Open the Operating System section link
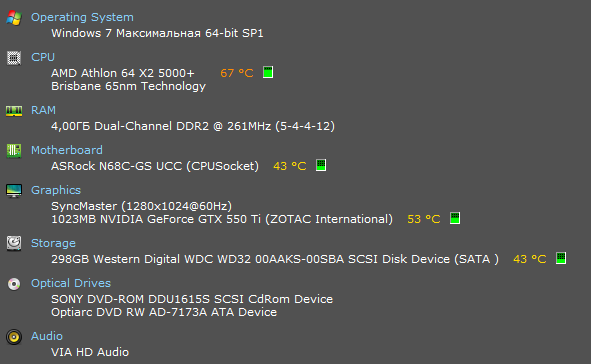This screenshot has width=591, height=364. (x=82, y=17)
